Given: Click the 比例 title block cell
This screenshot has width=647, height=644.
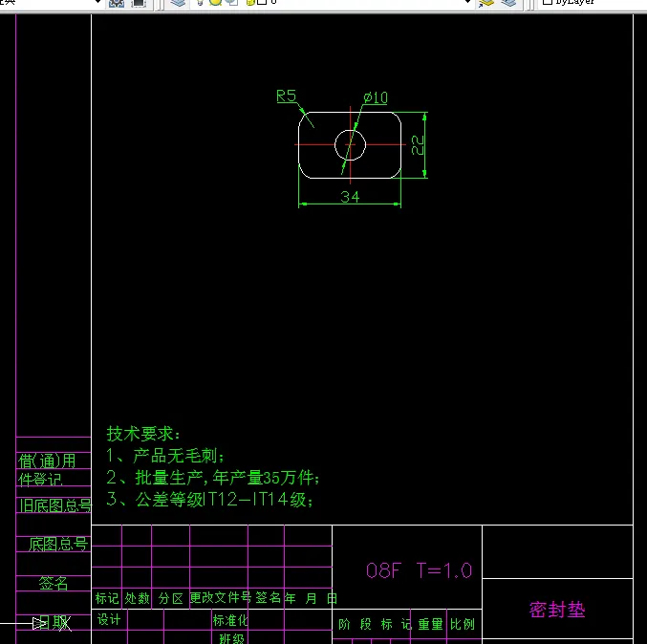Looking at the screenshot, I should (463, 624).
